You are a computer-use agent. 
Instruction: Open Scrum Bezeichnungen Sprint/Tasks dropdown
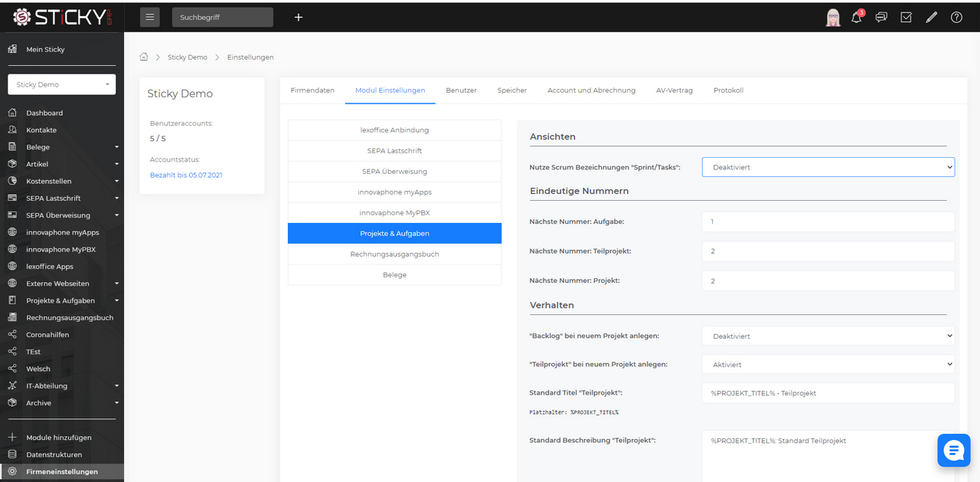point(828,167)
